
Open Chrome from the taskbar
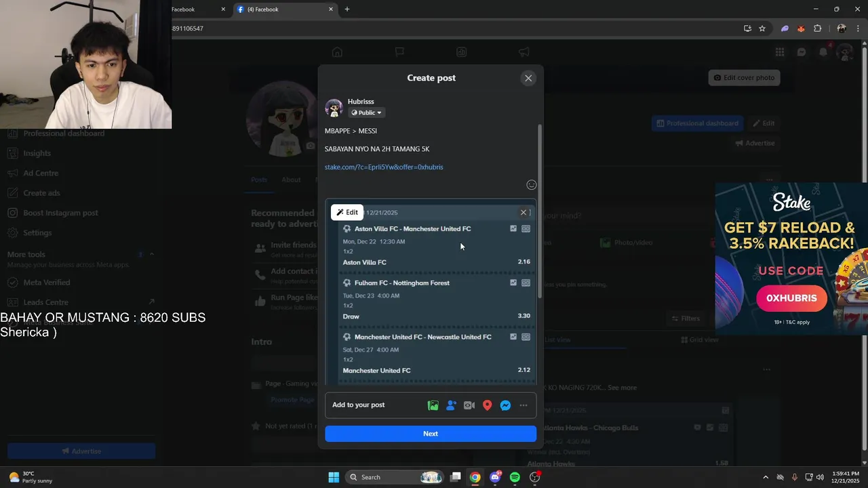click(x=475, y=477)
